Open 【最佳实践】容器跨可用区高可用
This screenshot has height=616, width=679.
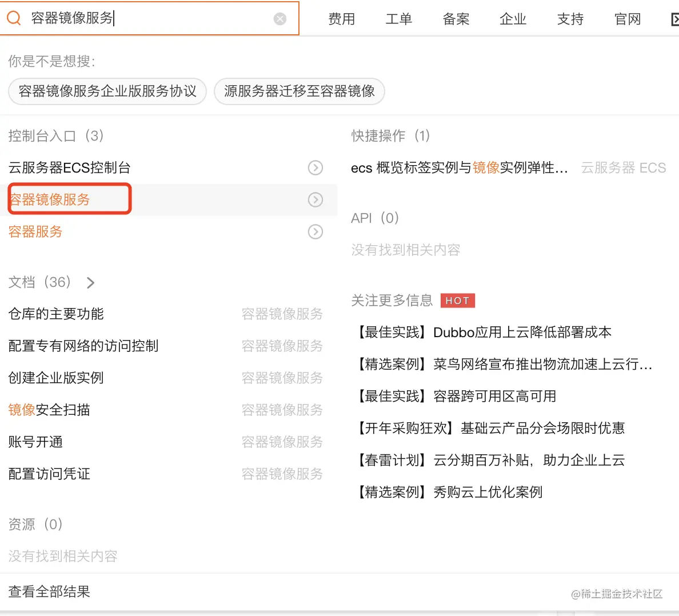coord(456,397)
